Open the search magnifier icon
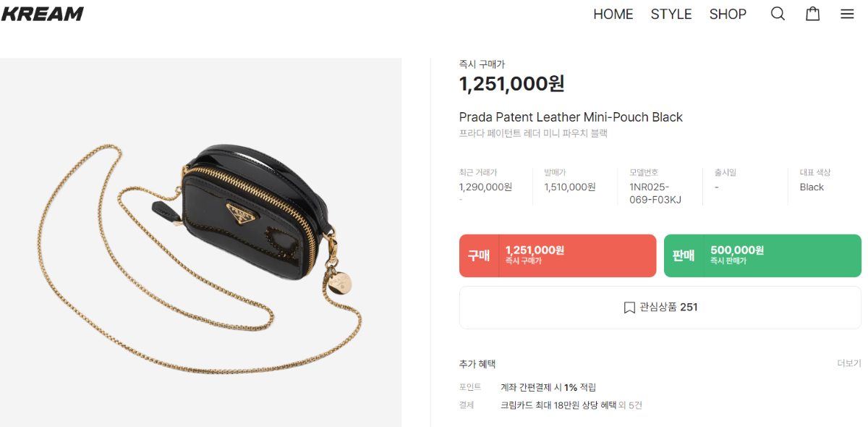Image resolution: width=868 pixels, height=427 pixels. 778,14
